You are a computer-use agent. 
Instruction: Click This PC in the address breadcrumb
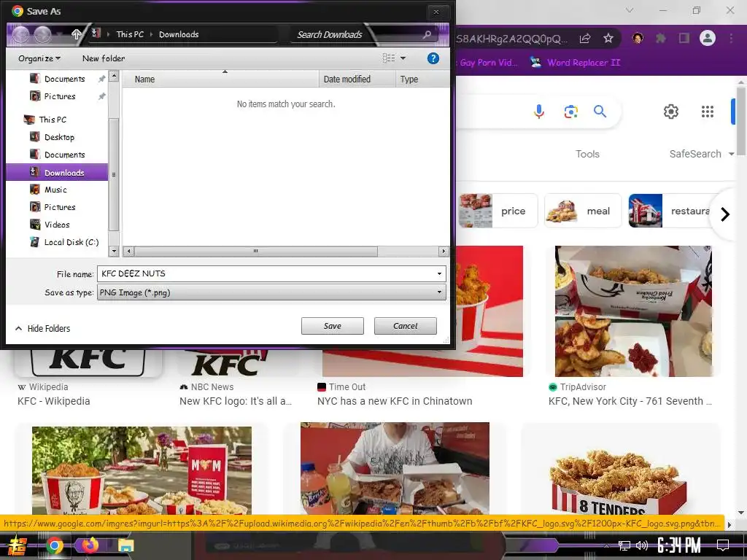[130, 34]
